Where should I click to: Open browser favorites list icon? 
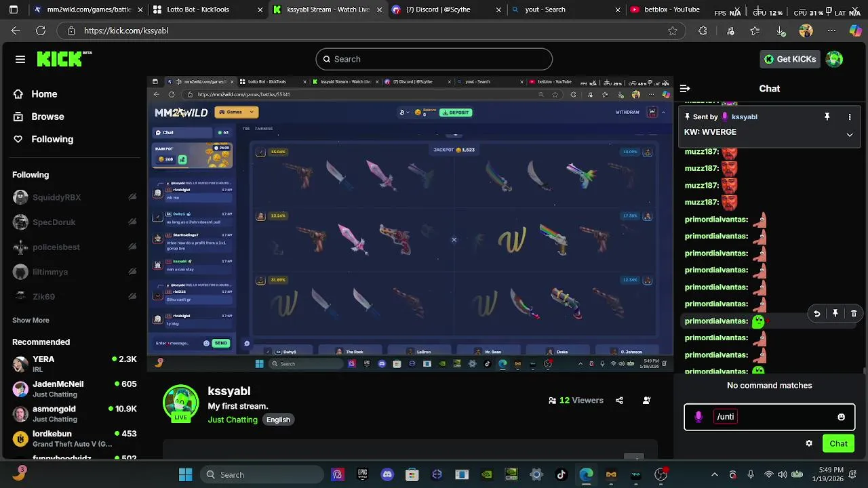click(x=755, y=30)
